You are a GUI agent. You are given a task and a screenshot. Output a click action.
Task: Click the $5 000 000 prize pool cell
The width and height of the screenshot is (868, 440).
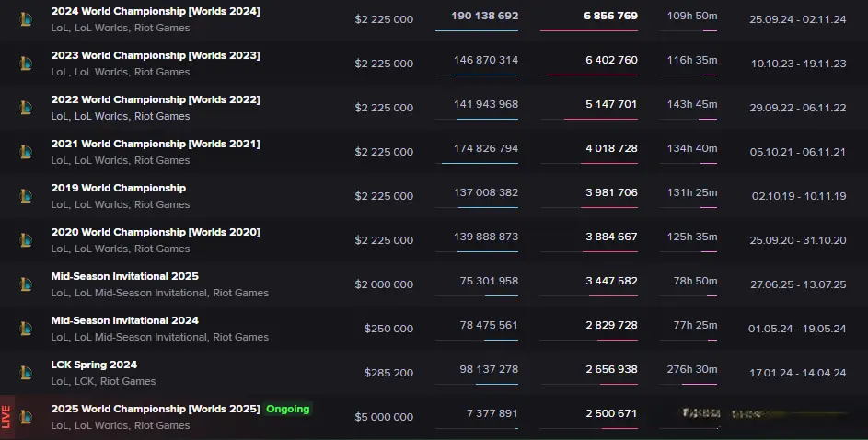(x=384, y=417)
